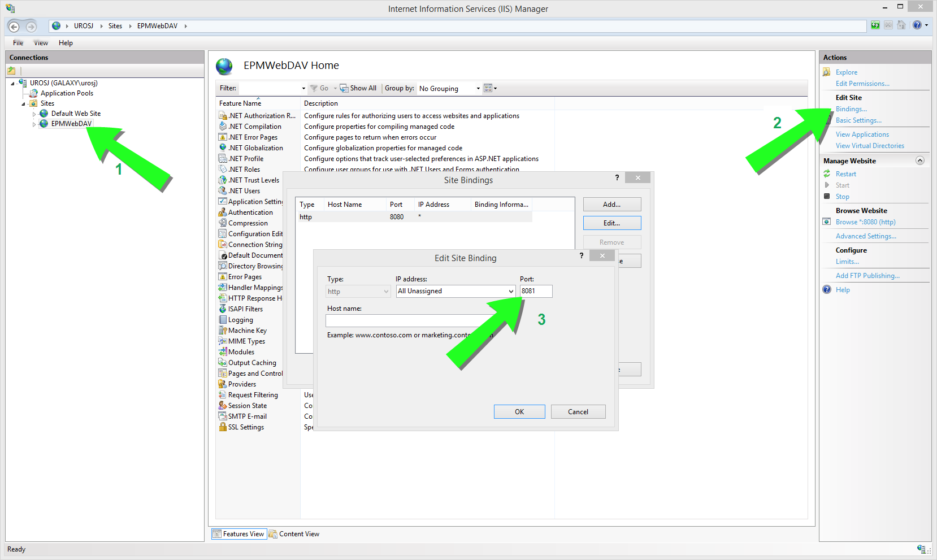
Task: Expand the Default Web Site tree node
Action: pyautogui.click(x=34, y=114)
